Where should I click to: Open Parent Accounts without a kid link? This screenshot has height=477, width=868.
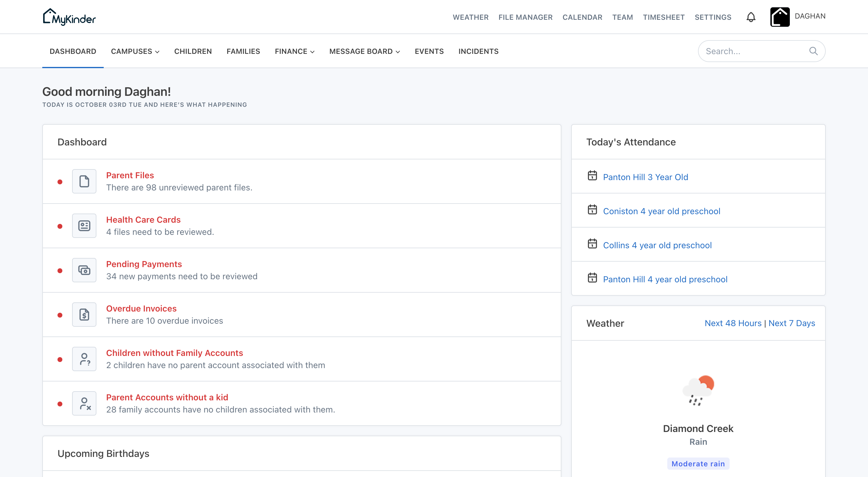click(167, 397)
